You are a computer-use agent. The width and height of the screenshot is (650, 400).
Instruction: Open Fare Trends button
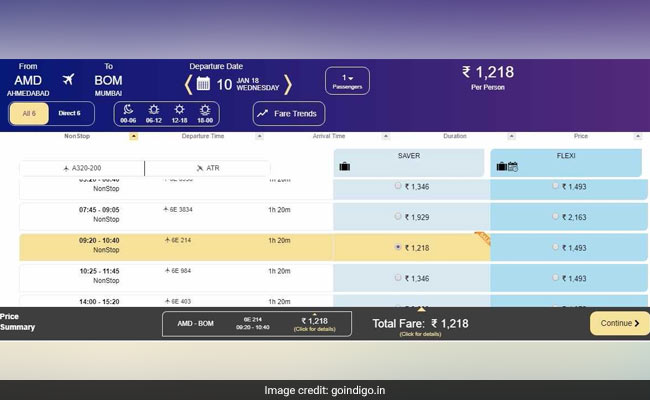click(x=289, y=114)
